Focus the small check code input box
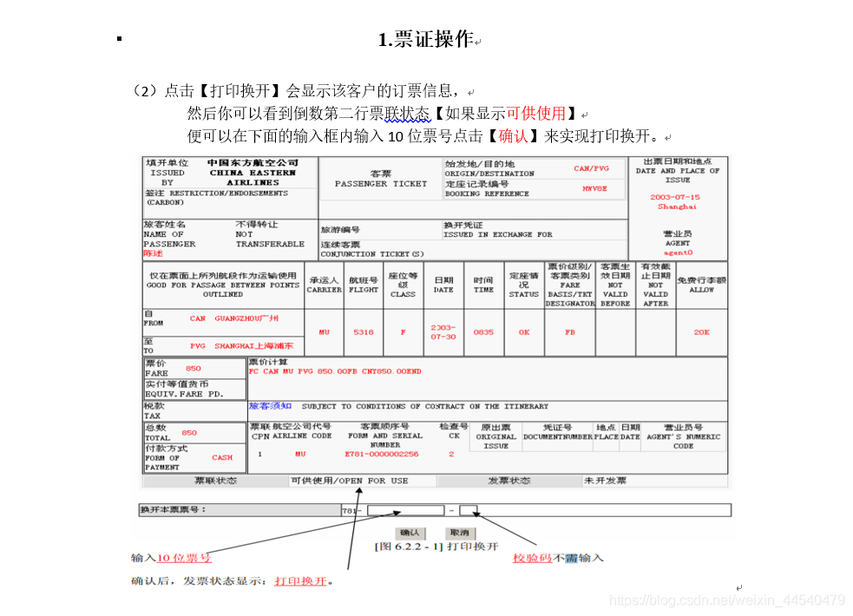 coord(469,510)
